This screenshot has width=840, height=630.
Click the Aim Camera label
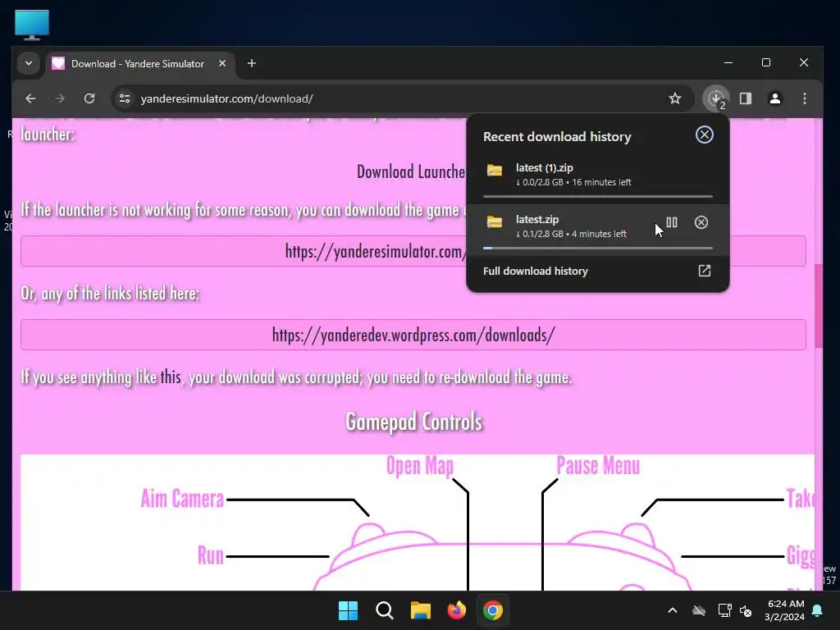[x=182, y=499]
